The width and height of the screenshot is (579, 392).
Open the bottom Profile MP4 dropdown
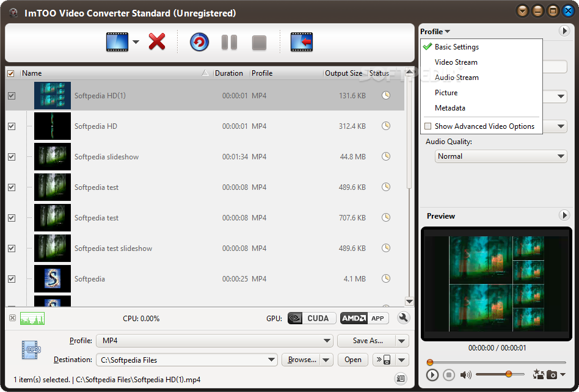(x=214, y=341)
